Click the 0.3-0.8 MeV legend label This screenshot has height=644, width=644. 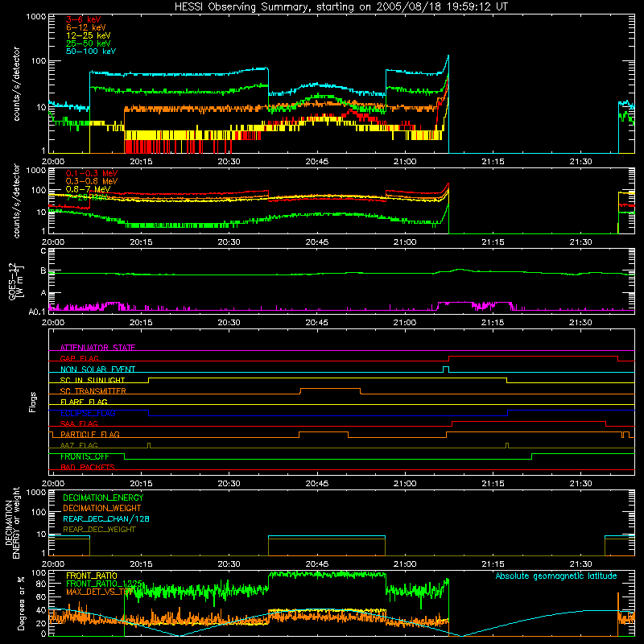tap(92, 181)
